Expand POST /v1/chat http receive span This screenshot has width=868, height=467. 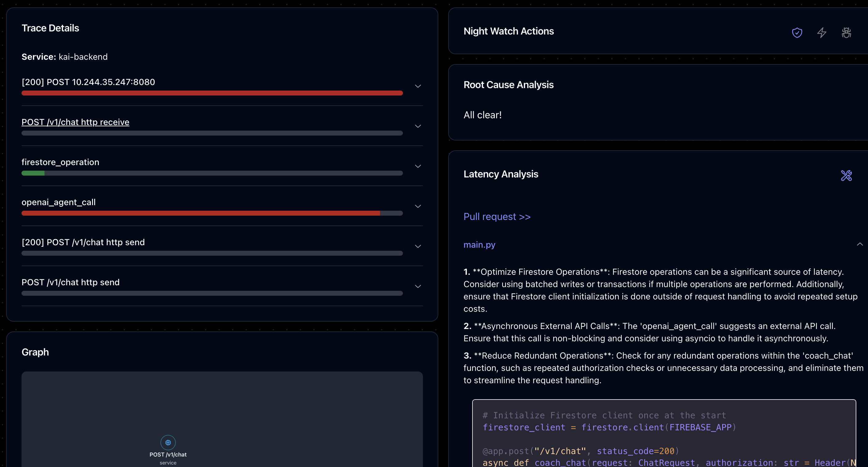tap(418, 126)
